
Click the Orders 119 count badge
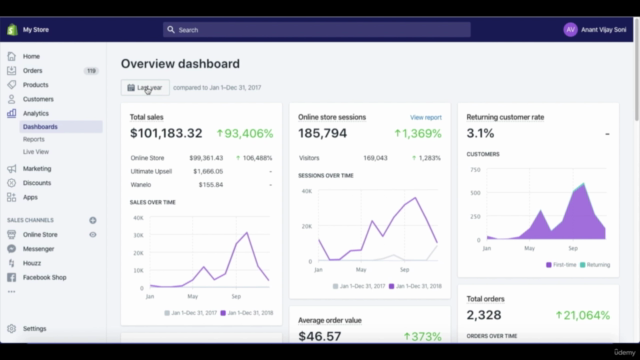tap(91, 71)
